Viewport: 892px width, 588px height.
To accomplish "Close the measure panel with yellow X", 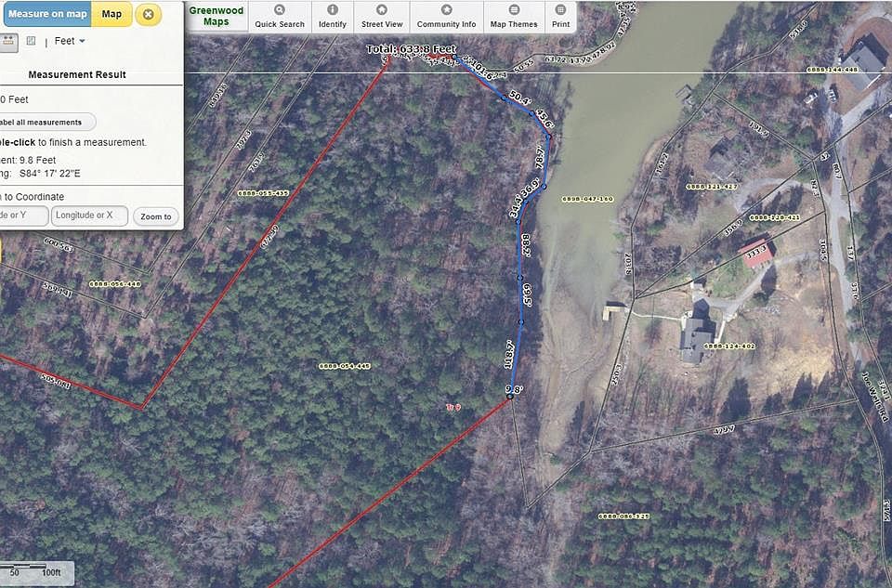I will [x=148, y=14].
